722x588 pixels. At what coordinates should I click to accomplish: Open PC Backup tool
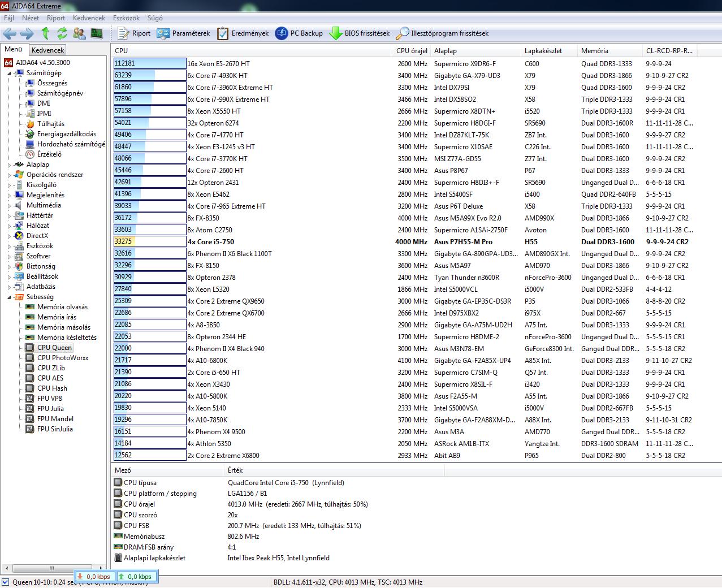299,33
